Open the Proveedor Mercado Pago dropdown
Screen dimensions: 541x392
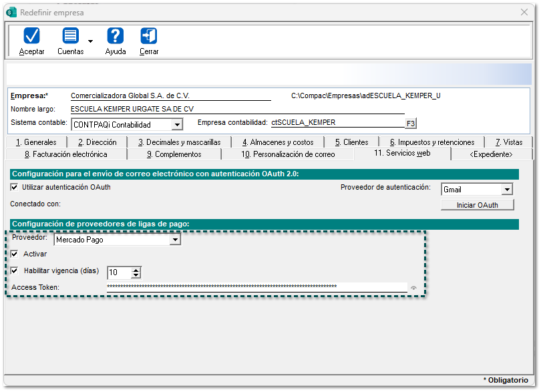(175, 240)
